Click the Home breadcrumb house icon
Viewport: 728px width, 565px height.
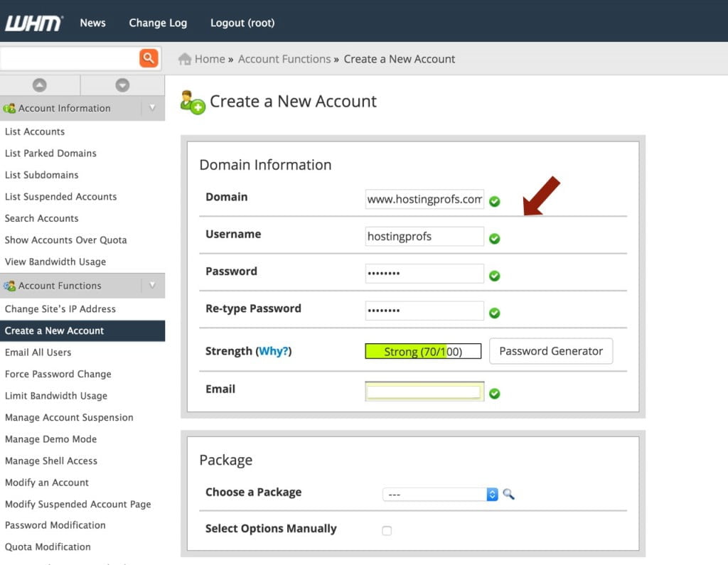pyautogui.click(x=185, y=59)
